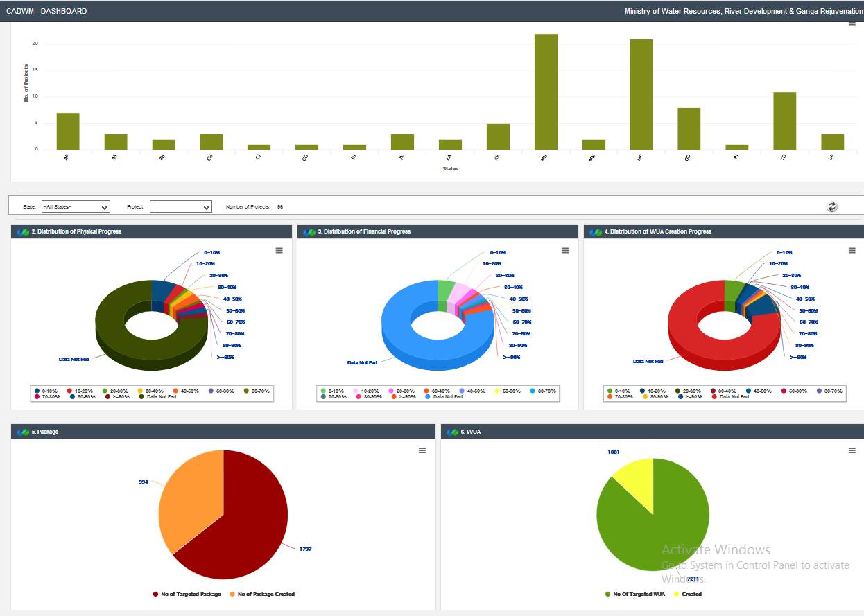Viewport: 864px width, 616px height.
Task: Open the export menu on the Package pie chart
Action: pos(422,450)
